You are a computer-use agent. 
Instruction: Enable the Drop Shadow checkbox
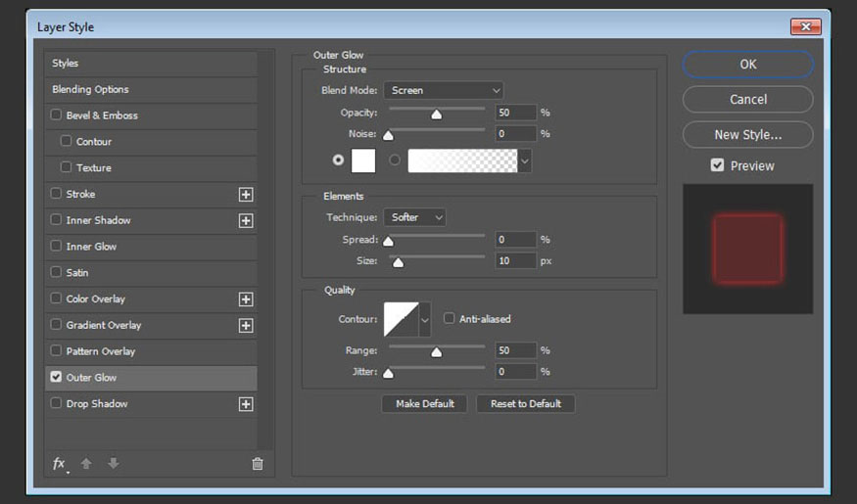pos(56,403)
